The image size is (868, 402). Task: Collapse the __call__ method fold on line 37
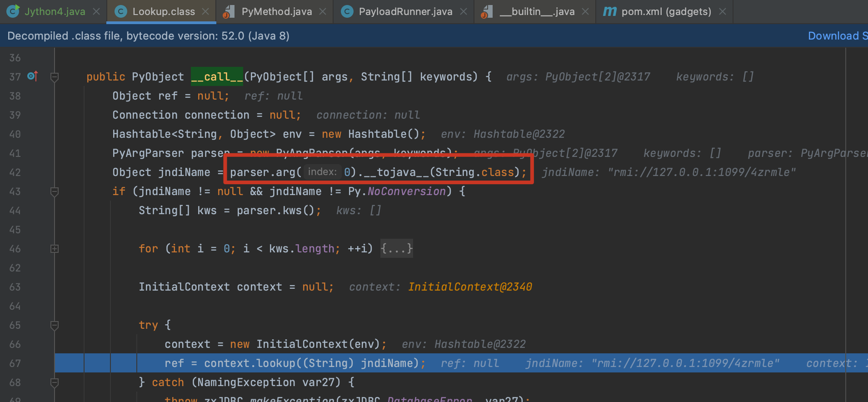coord(55,77)
